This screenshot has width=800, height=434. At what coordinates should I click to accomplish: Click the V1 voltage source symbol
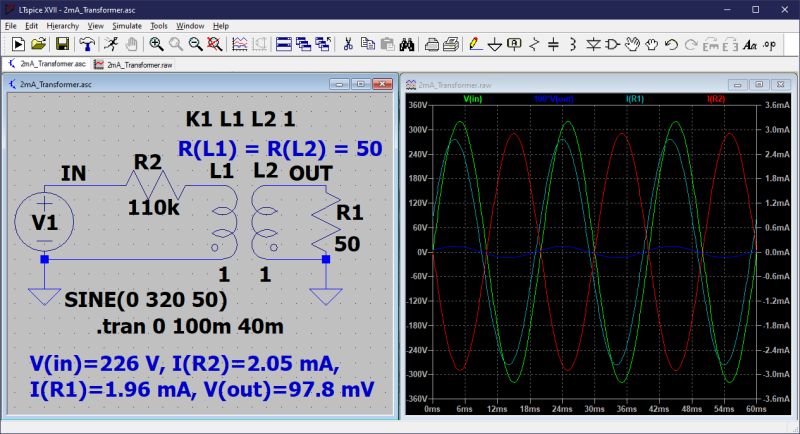pos(44,222)
